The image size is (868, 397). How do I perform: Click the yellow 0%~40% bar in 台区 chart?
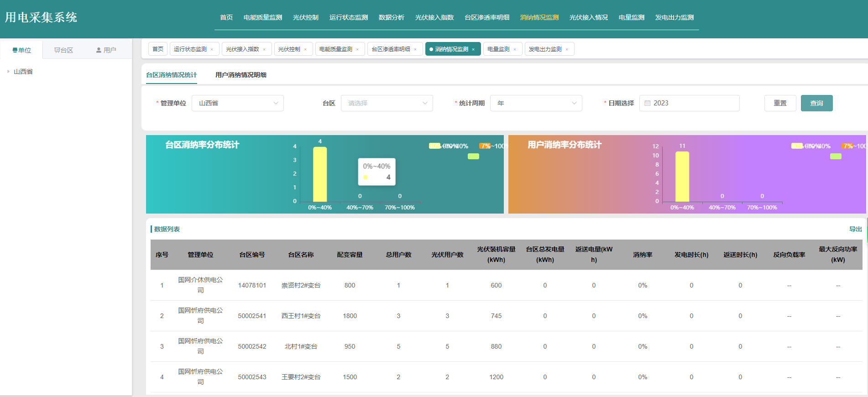(320, 174)
